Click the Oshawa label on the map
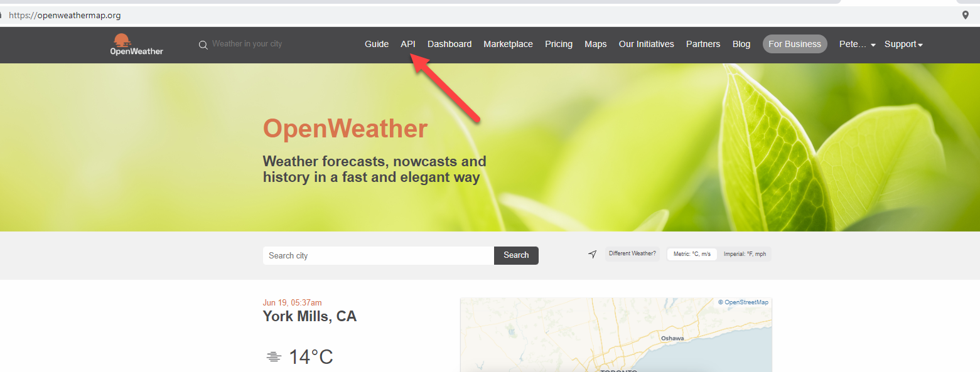980x372 pixels. [x=672, y=338]
